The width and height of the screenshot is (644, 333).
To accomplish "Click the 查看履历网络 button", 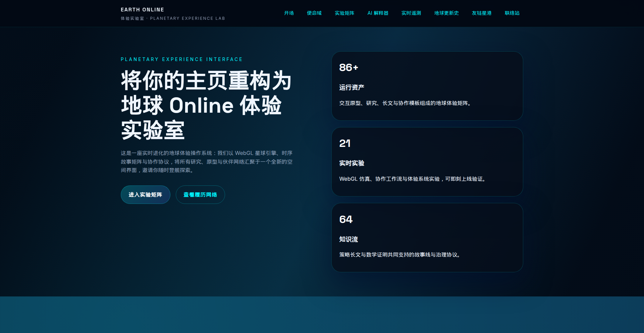I will pos(200,195).
